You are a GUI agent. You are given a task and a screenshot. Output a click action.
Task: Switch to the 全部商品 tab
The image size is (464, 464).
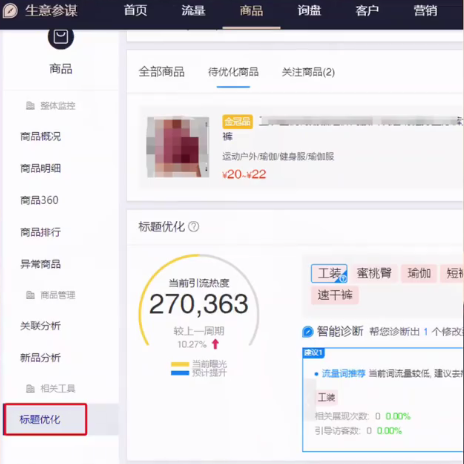click(x=162, y=72)
